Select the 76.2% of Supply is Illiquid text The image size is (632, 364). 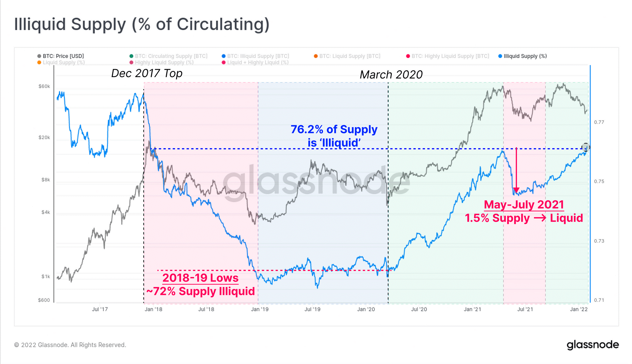pyautogui.click(x=334, y=136)
